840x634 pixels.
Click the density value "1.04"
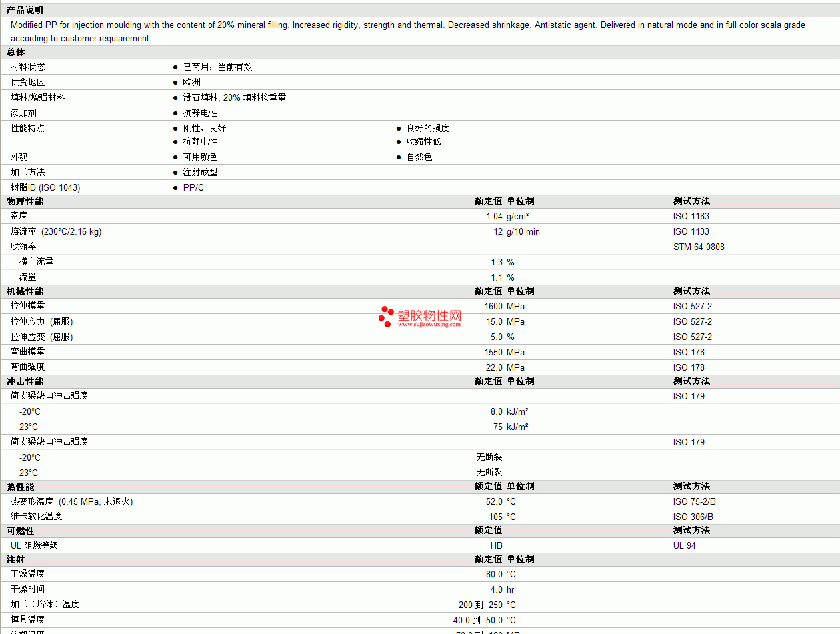pos(494,216)
